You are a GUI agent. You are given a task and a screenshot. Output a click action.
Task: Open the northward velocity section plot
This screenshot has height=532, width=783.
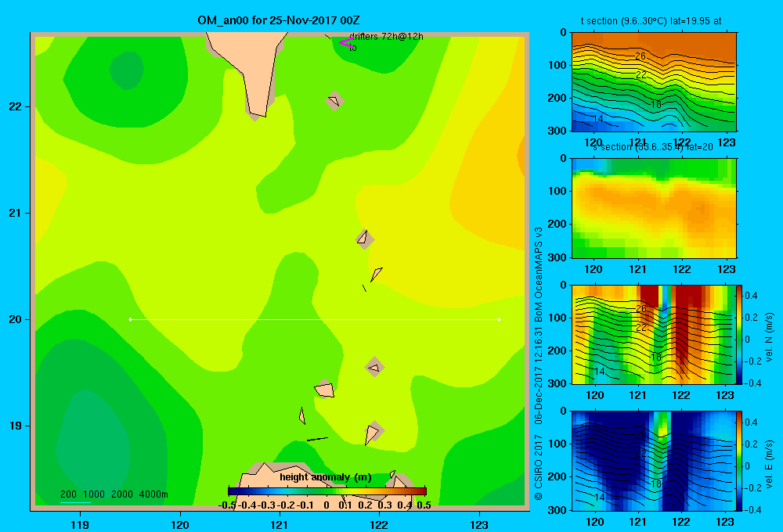pyautogui.click(x=653, y=334)
